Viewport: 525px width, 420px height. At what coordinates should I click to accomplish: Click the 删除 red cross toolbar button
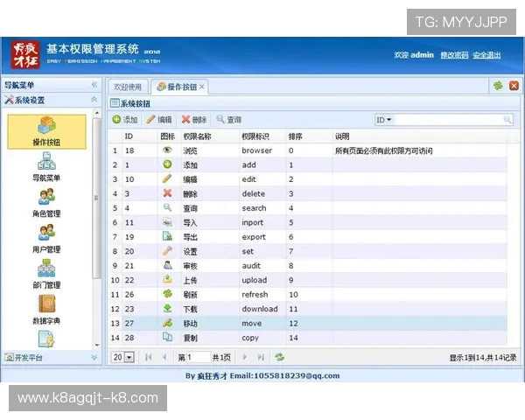[x=194, y=120]
